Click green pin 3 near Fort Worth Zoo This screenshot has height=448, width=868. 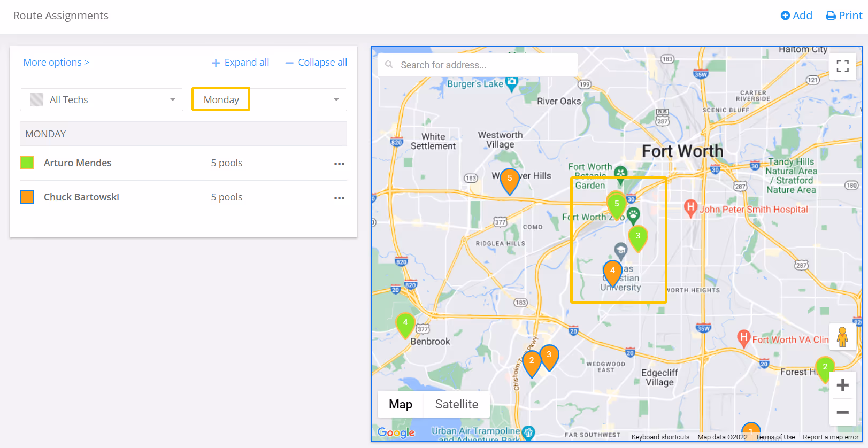[638, 238]
